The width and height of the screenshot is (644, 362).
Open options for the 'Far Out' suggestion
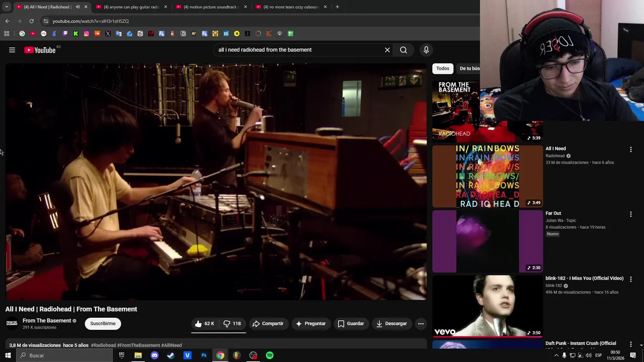[631, 214]
